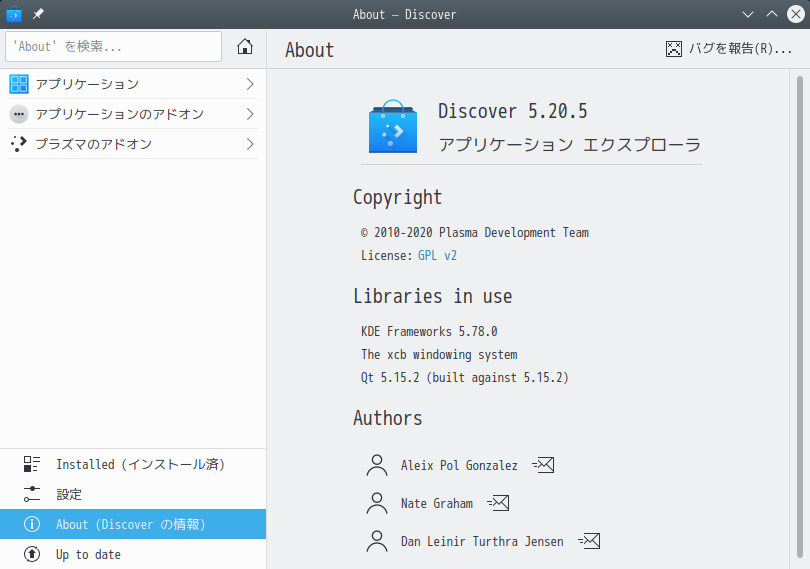Image resolution: width=810 pixels, height=569 pixels.
Task: Click the Discover shopping bag titlebar icon
Action: pos(14,14)
